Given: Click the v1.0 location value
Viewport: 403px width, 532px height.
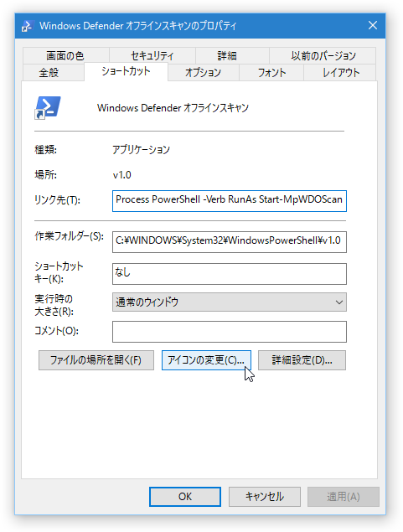Looking at the screenshot, I should (x=121, y=175).
